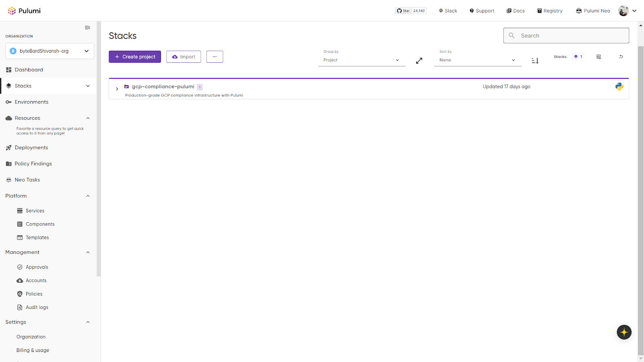Click the sidebar scrollbar
This screenshot has width=644, height=362.
pos(99,149)
